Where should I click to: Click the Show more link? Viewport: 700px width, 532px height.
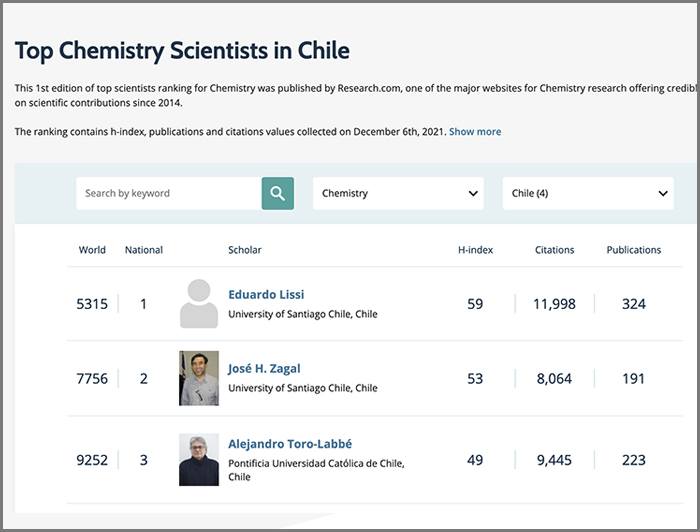click(x=475, y=132)
